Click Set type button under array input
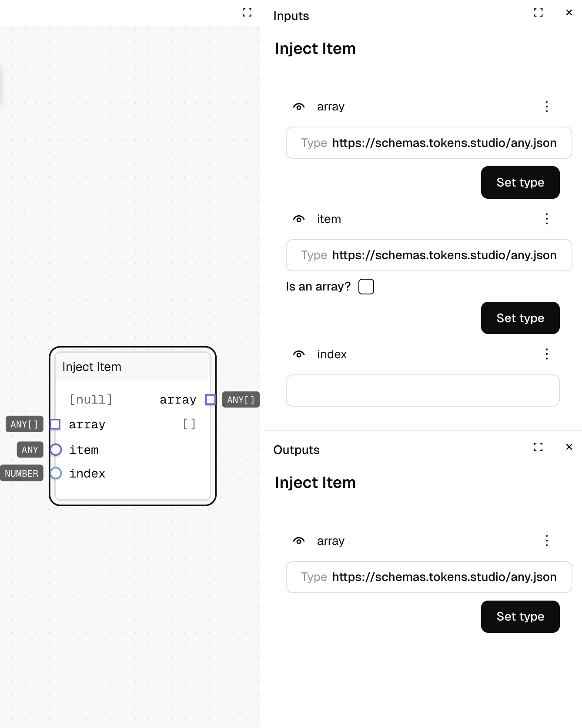Viewport: 582px width, 728px height. pyautogui.click(x=520, y=183)
